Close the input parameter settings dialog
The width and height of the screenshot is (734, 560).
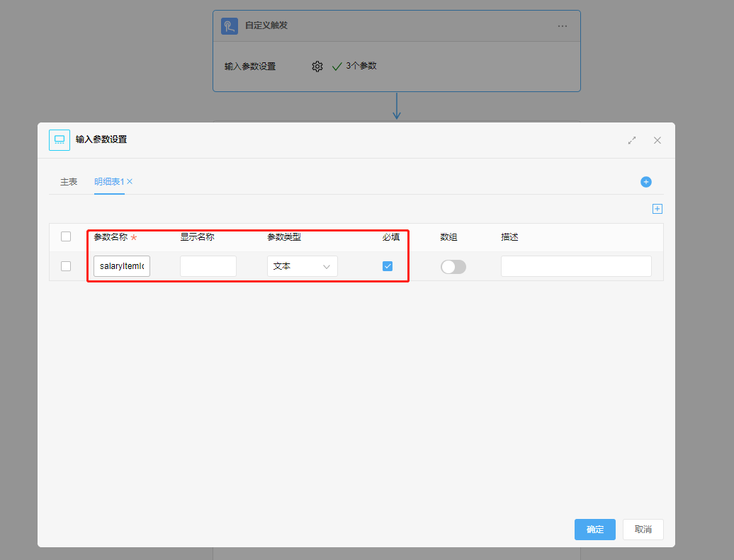[657, 140]
